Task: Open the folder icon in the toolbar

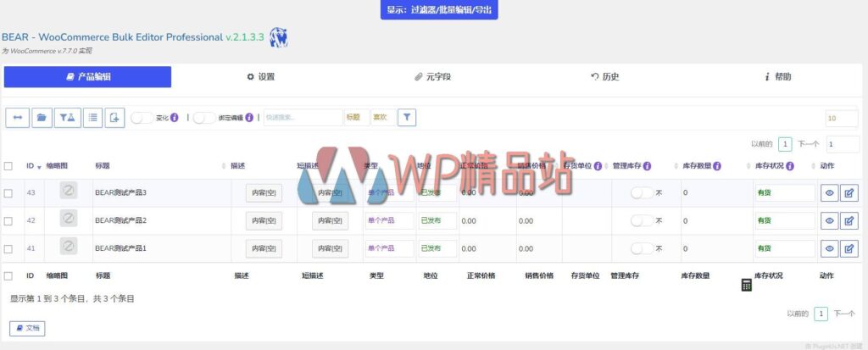Action: 42,118
